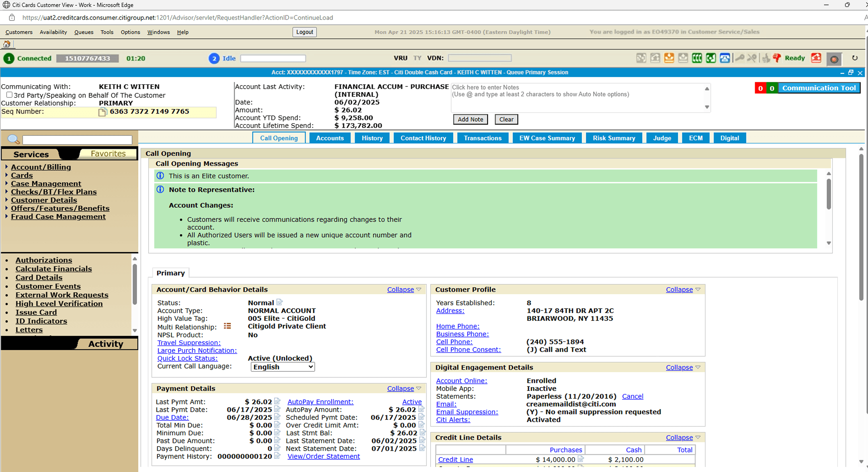Open the Card Details sidebar link
The image size is (868, 472).
[x=39, y=277]
